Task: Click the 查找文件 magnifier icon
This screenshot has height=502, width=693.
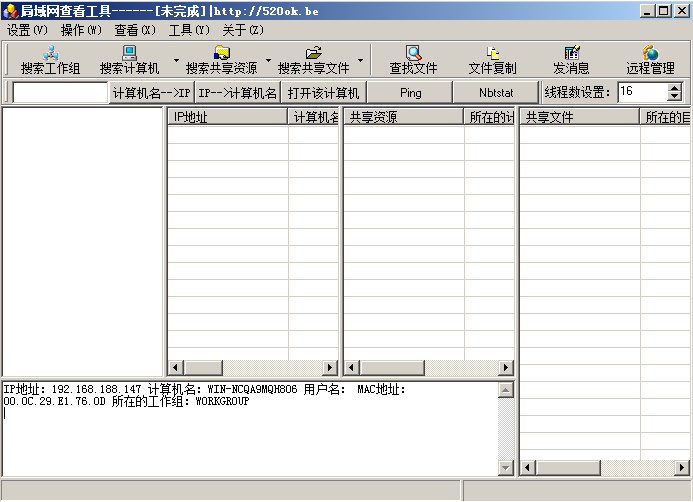Action: [x=413, y=53]
